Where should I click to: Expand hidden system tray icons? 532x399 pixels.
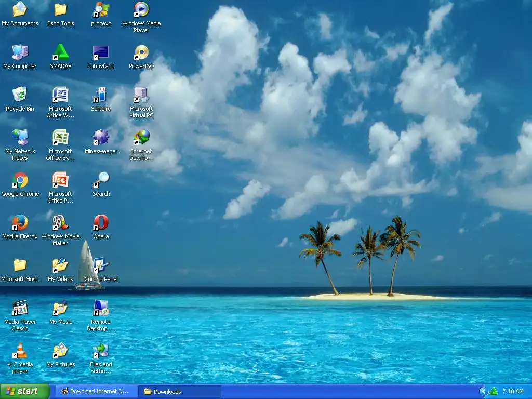(484, 392)
